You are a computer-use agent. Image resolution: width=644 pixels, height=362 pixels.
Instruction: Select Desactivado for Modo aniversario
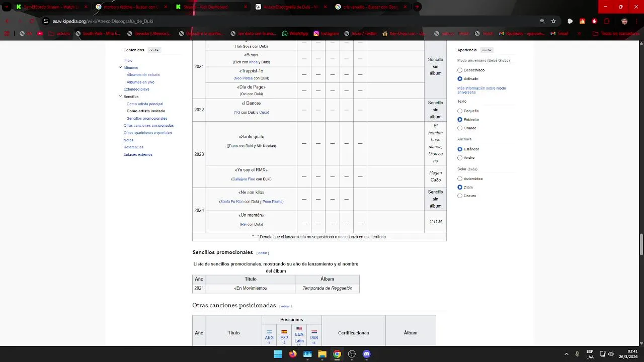pos(460,70)
